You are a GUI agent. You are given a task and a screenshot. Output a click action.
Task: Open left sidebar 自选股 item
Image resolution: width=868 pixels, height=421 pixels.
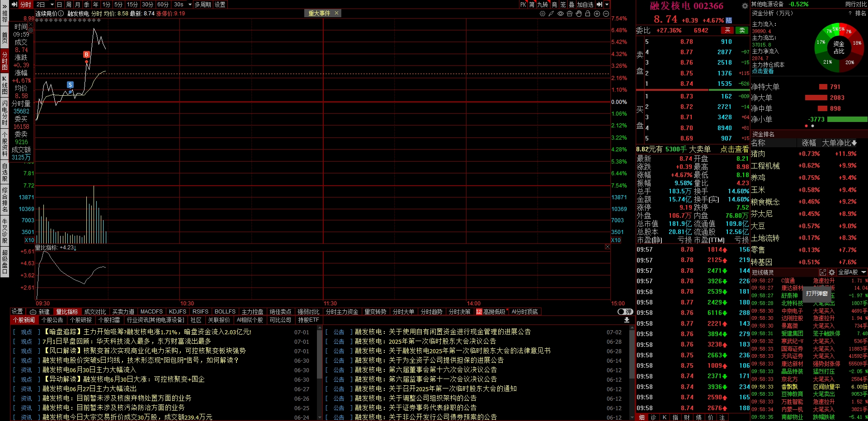click(x=5, y=173)
